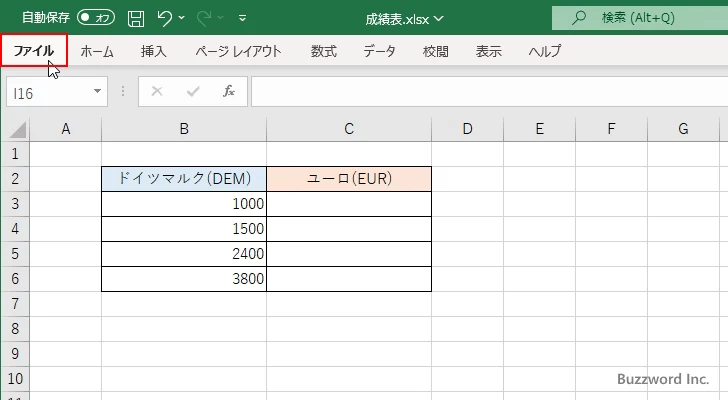Open the undo history dropdown arrow
This screenshot has height=400, width=728.
click(x=182, y=18)
